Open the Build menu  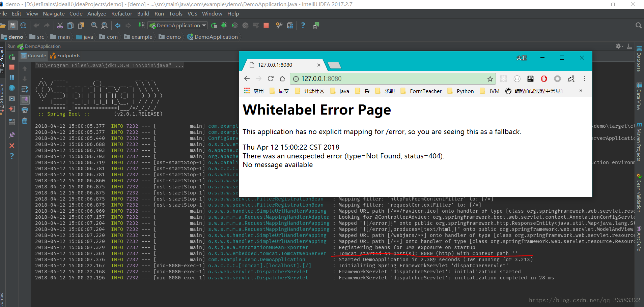coord(143,14)
